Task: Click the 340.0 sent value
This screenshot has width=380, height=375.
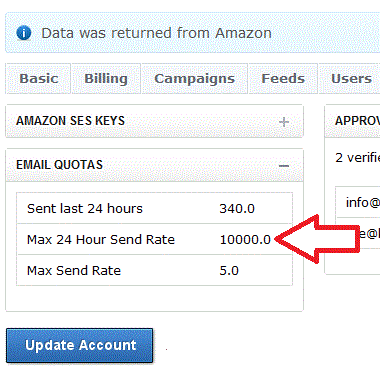Action: 237,209
